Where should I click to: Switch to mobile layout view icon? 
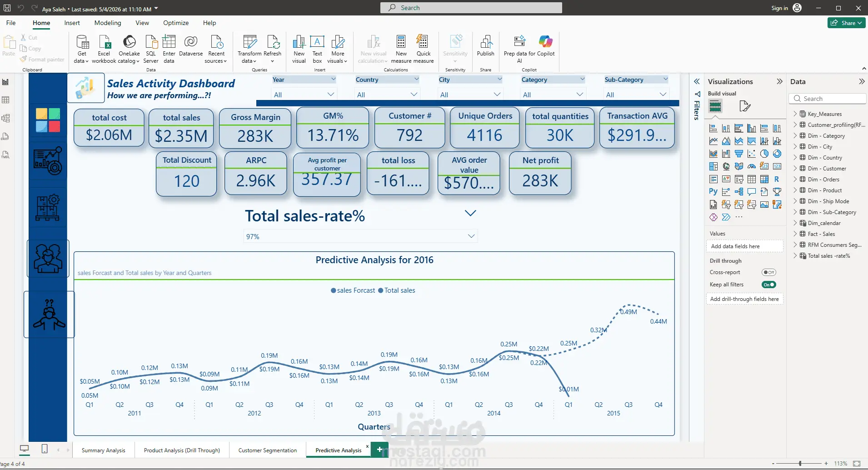45,449
